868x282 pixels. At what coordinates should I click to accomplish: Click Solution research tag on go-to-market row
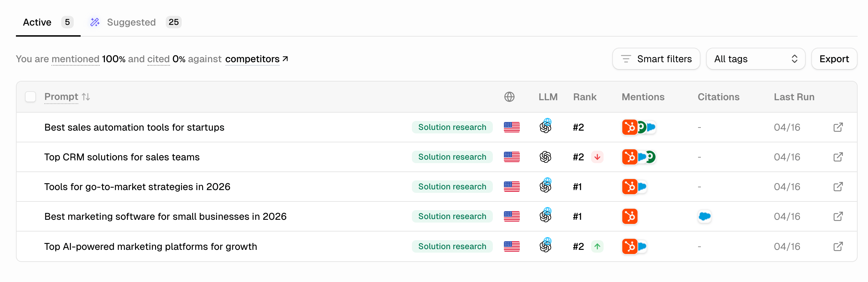(x=452, y=187)
